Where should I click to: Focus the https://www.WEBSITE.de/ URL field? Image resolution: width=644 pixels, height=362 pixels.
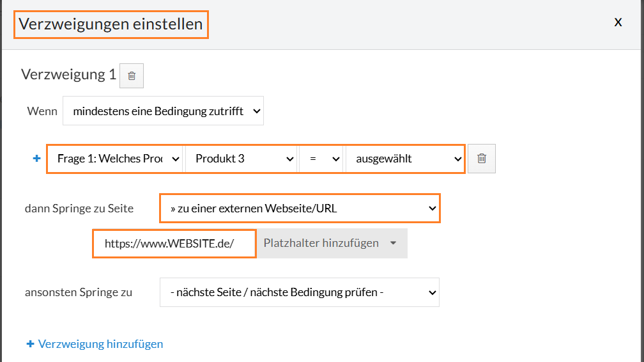pos(174,244)
